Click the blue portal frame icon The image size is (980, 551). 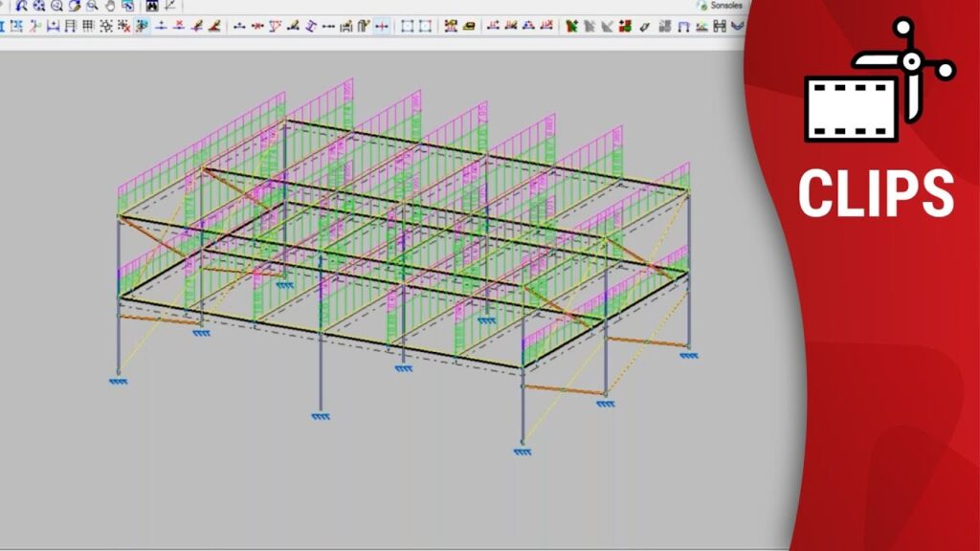tap(683, 26)
